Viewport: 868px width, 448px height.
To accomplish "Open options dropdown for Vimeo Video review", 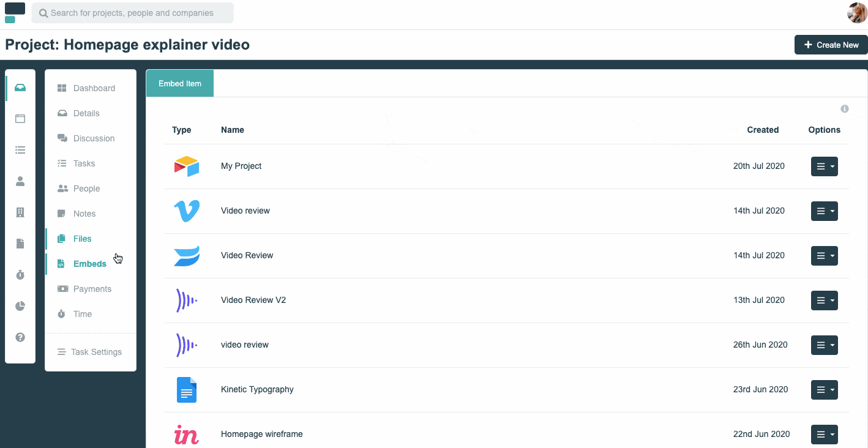I will pos(824,211).
